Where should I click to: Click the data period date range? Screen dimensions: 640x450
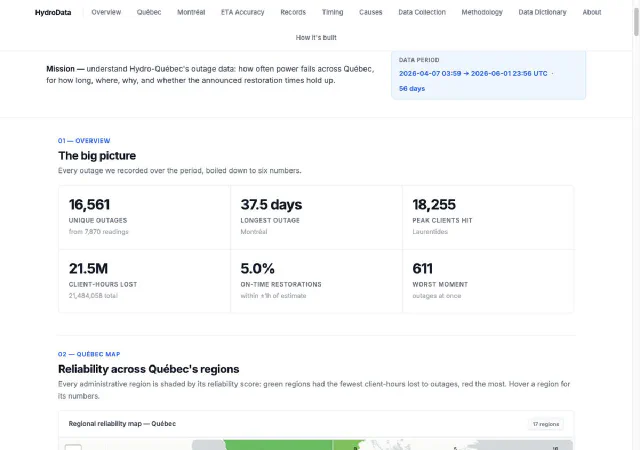[473, 74]
